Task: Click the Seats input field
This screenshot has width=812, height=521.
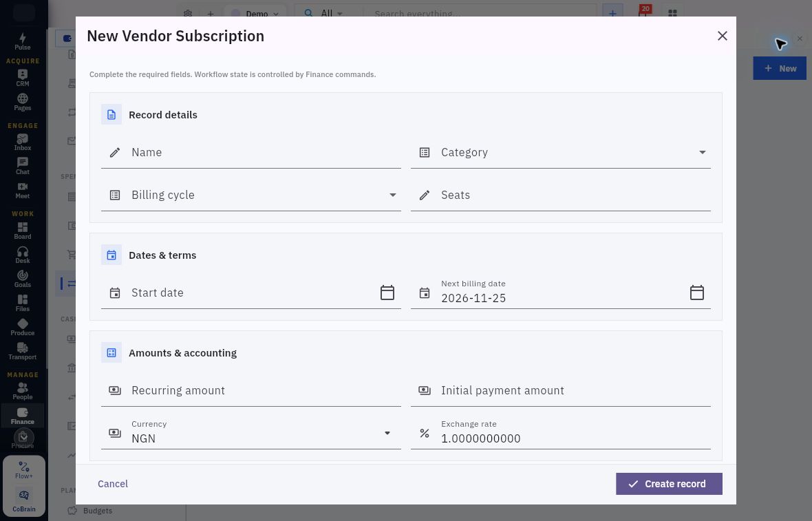Action: (x=561, y=195)
